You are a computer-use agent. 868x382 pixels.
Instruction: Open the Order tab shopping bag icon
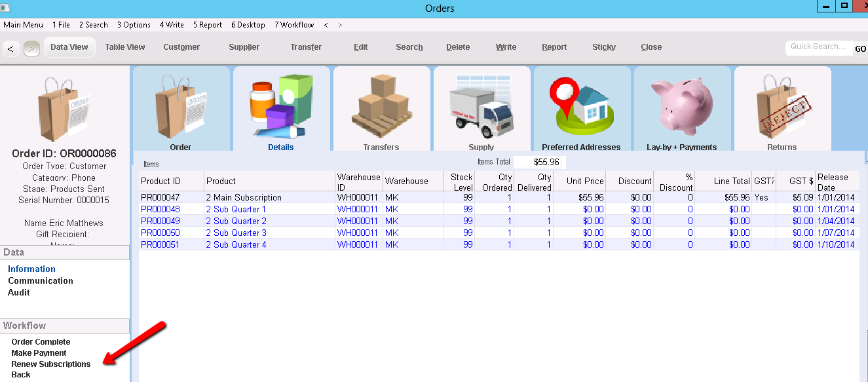[181, 105]
